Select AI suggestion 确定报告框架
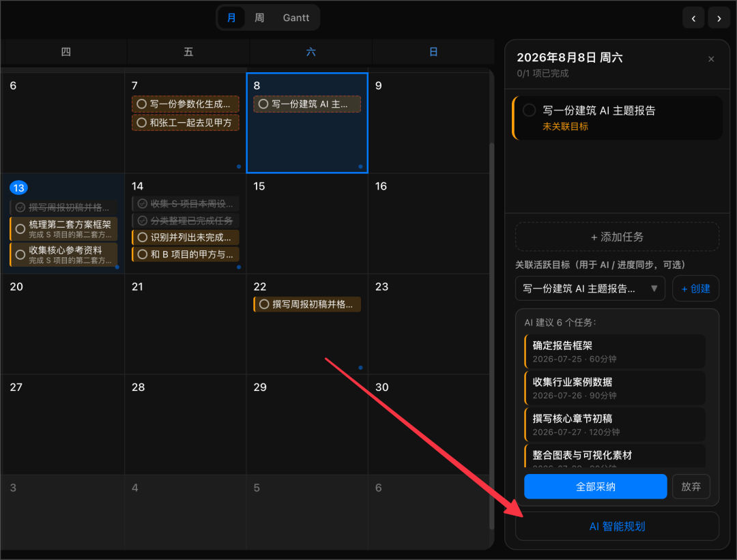Screen dimensions: 737x560 [614, 351]
